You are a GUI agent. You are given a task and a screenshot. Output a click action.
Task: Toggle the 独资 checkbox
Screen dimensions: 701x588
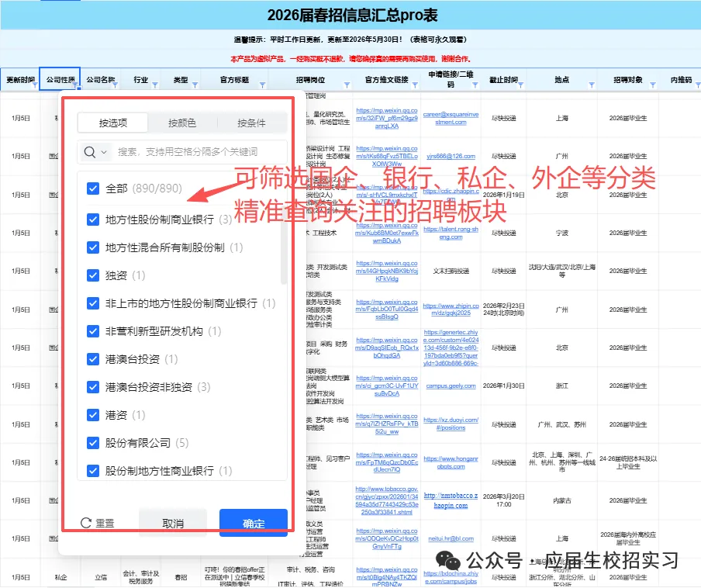click(93, 275)
